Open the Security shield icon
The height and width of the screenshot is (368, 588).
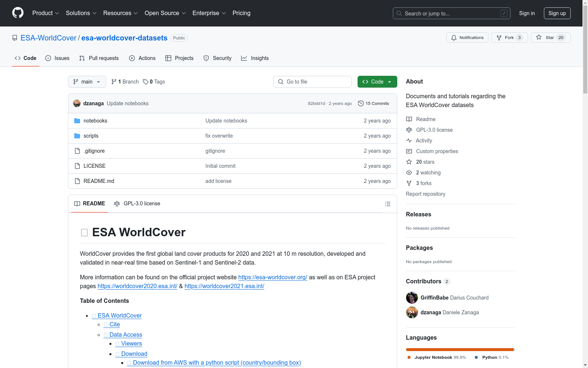pyautogui.click(x=206, y=58)
